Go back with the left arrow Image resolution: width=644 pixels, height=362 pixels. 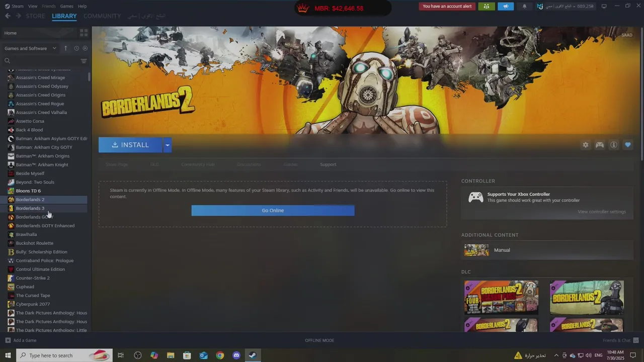[8, 16]
